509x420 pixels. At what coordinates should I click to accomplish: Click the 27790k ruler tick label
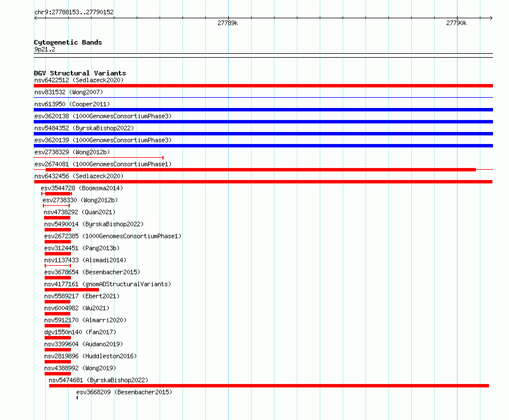click(456, 23)
